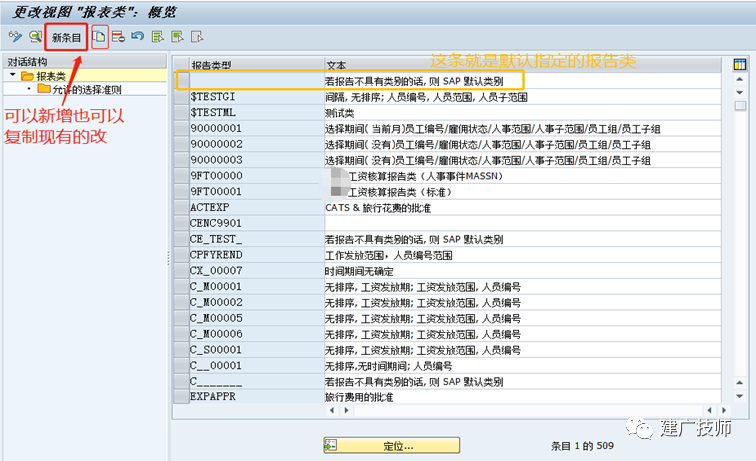Click the copy-as icon in toolbar
756x461 pixels.
[x=99, y=37]
